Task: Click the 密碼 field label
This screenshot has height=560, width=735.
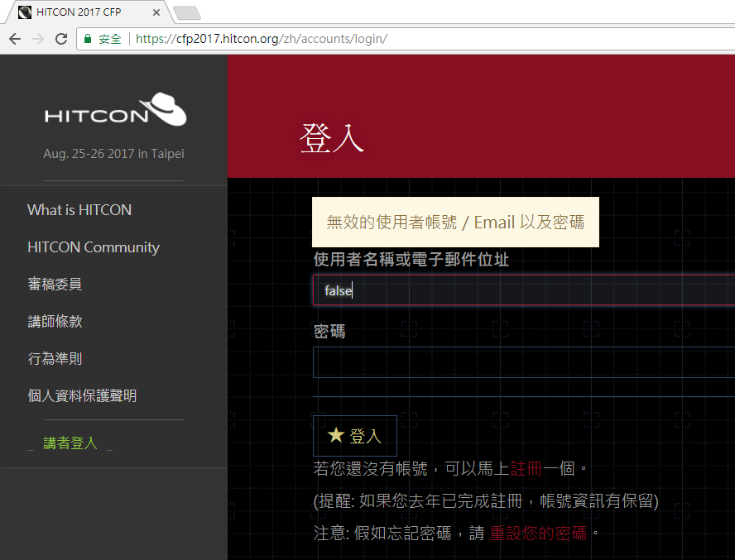Action: [x=329, y=332]
